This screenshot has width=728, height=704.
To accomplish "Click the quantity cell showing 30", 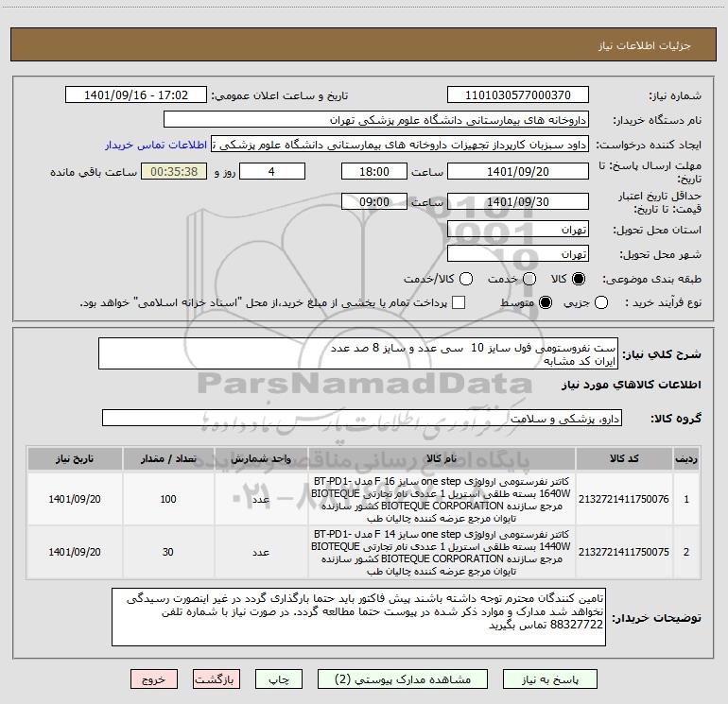I will (168, 552).
